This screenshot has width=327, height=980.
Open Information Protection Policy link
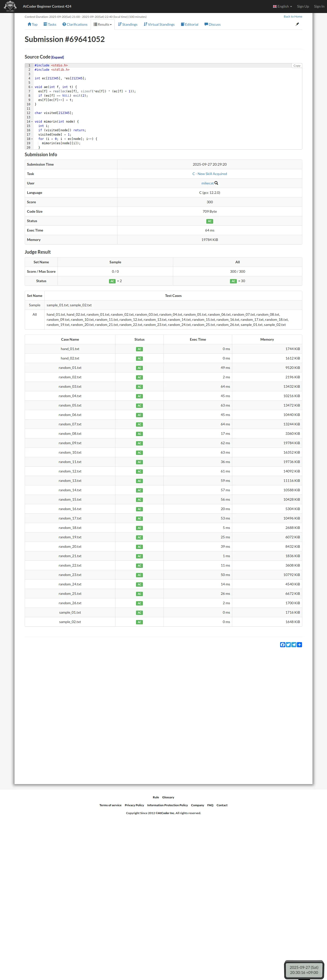[x=168, y=805]
